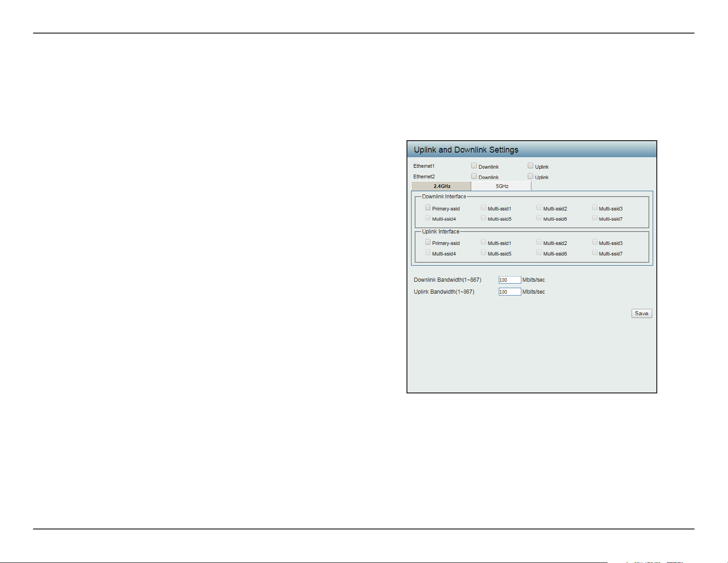Check Multi-ssid4 in Downlink Interface
Screen dimensions: 728x563
(x=428, y=218)
